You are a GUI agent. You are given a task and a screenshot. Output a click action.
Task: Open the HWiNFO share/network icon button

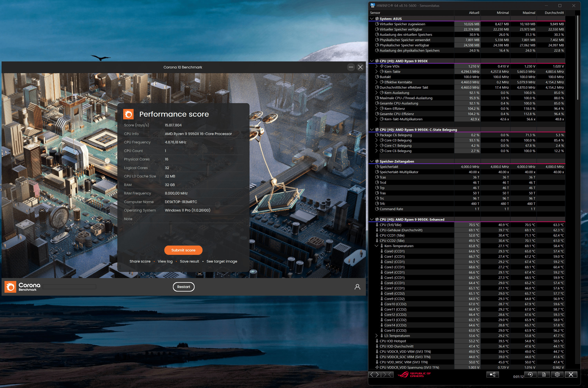point(492,374)
